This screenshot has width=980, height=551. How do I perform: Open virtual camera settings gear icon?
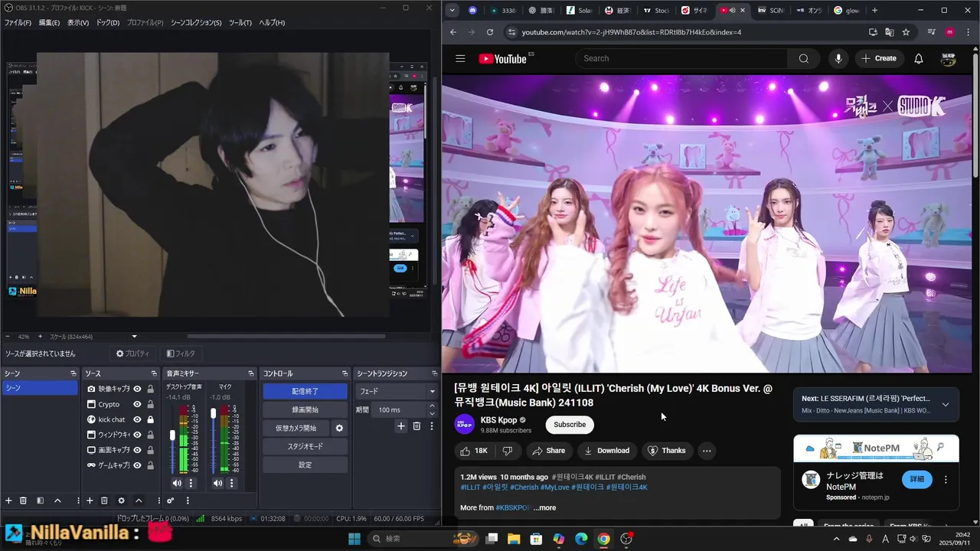click(x=339, y=428)
